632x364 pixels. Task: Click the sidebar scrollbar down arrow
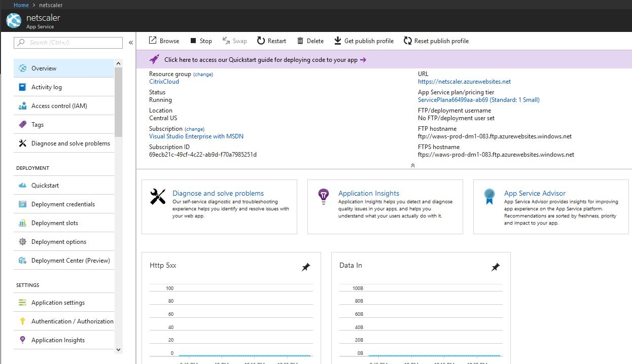point(119,349)
